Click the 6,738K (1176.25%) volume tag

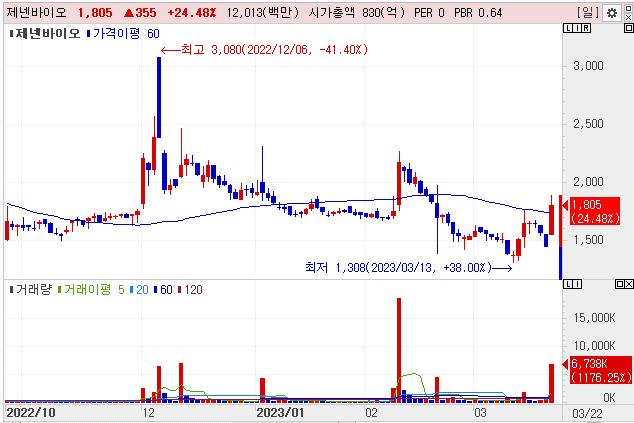pos(601,370)
